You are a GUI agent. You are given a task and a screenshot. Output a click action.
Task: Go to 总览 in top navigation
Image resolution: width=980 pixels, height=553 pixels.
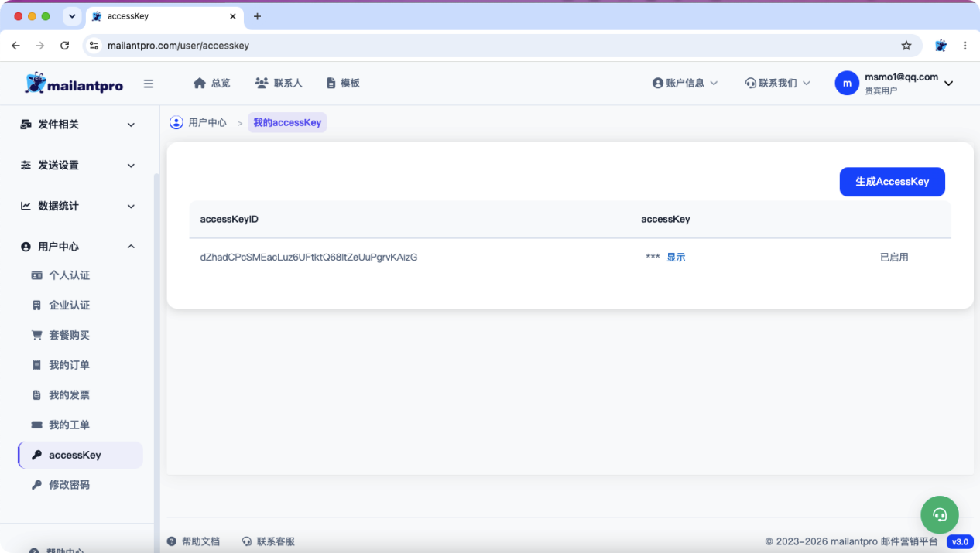[x=211, y=84]
